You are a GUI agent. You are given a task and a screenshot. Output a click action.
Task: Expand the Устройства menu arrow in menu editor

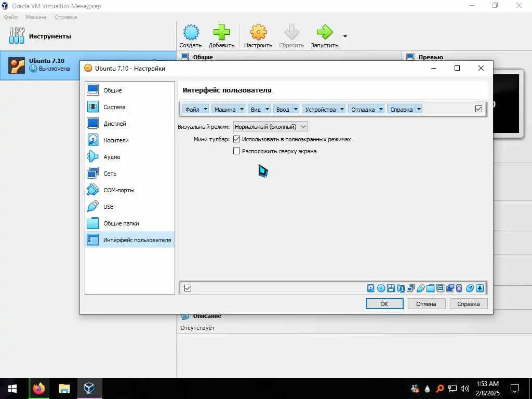(x=342, y=109)
